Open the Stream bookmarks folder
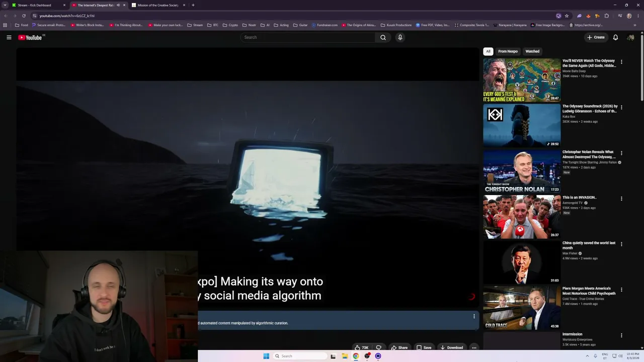 coord(195,25)
